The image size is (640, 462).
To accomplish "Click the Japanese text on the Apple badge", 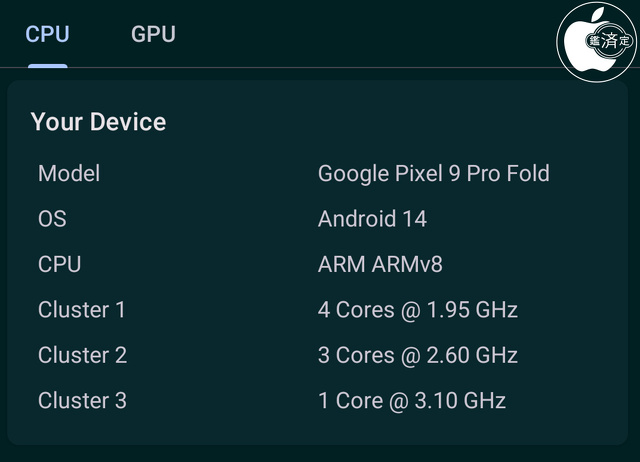I will [x=609, y=41].
